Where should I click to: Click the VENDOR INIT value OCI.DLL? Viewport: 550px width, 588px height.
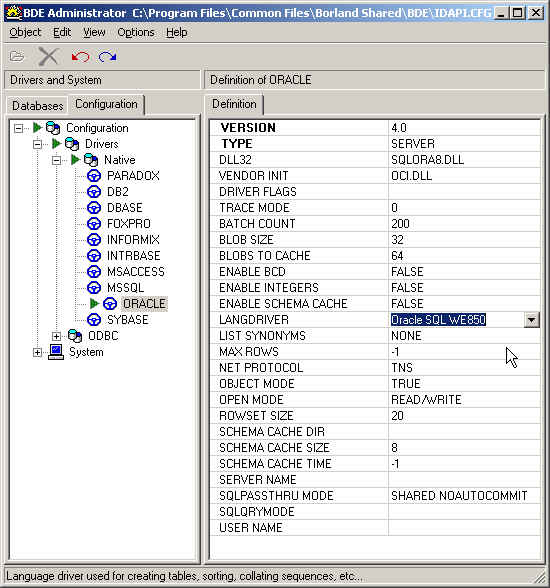coord(411,176)
